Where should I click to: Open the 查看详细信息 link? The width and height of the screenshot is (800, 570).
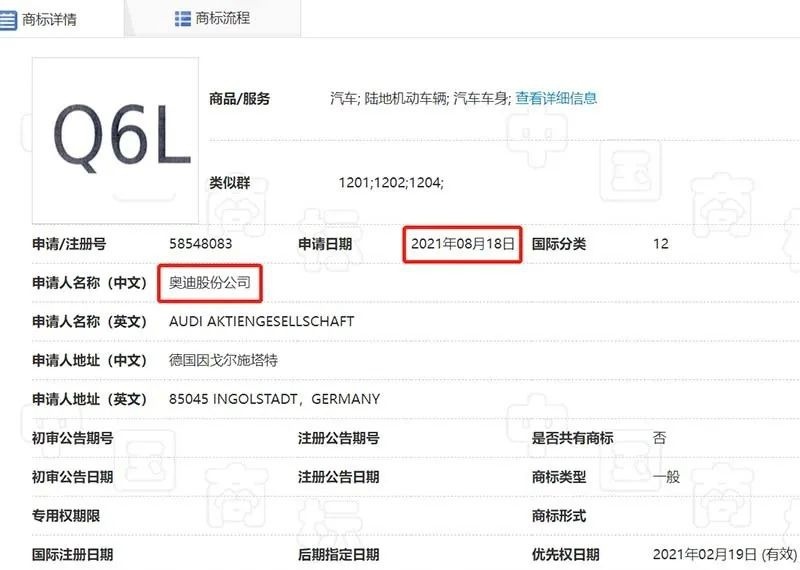(x=556, y=98)
